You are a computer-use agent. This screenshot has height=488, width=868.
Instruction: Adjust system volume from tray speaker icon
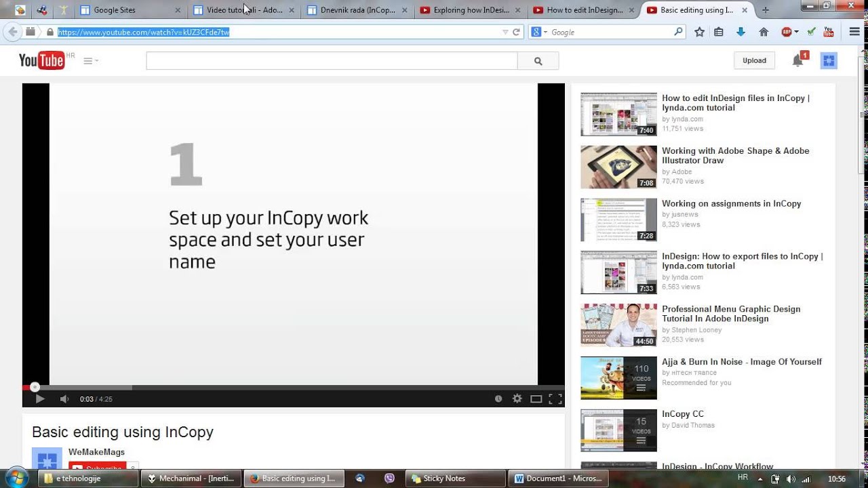(x=791, y=479)
